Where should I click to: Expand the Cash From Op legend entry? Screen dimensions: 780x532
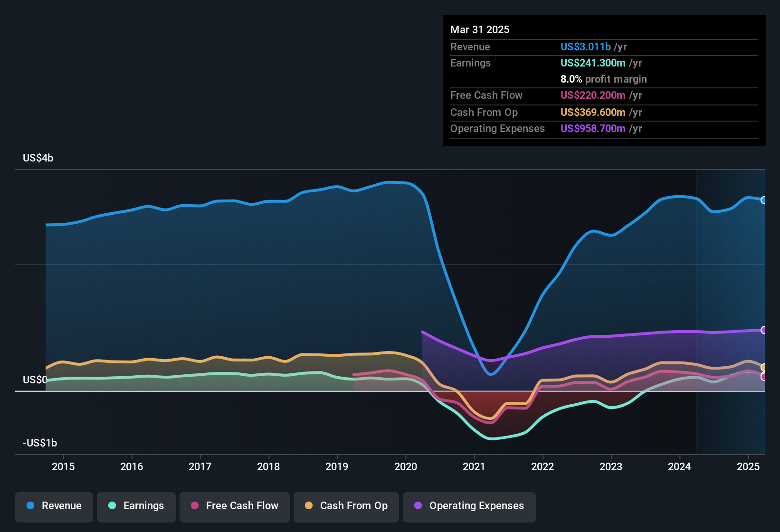pos(346,506)
